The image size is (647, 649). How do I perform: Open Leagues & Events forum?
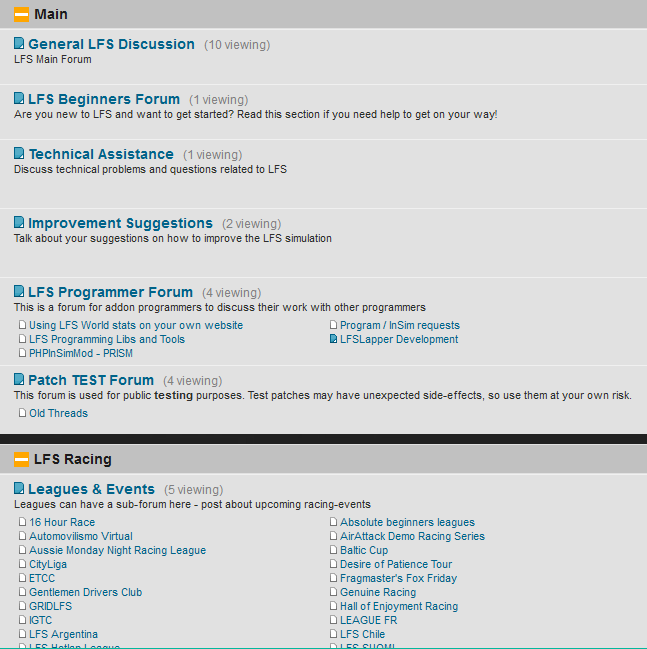click(x=91, y=489)
